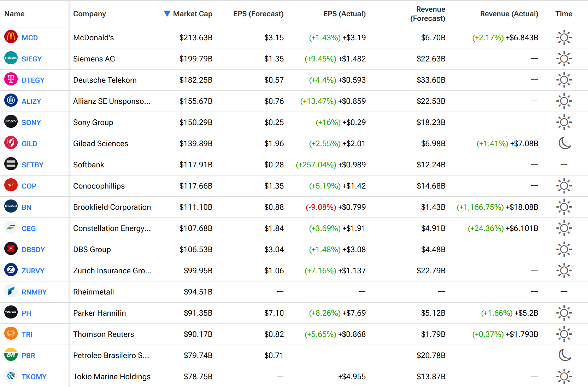The height and width of the screenshot is (387, 588).
Task: Sort by EPS (Actual) column header
Action: 345,14
